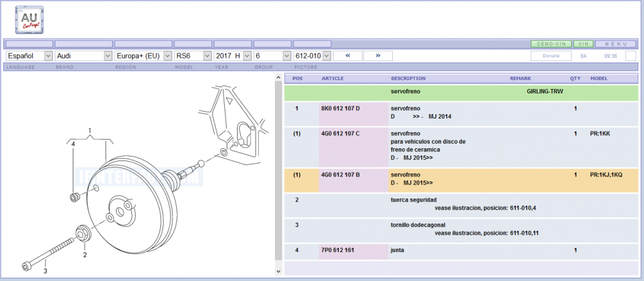The width and height of the screenshot is (644, 281).
Task: Click reference '611-010,11' in position 3 row
Action: 524,233
